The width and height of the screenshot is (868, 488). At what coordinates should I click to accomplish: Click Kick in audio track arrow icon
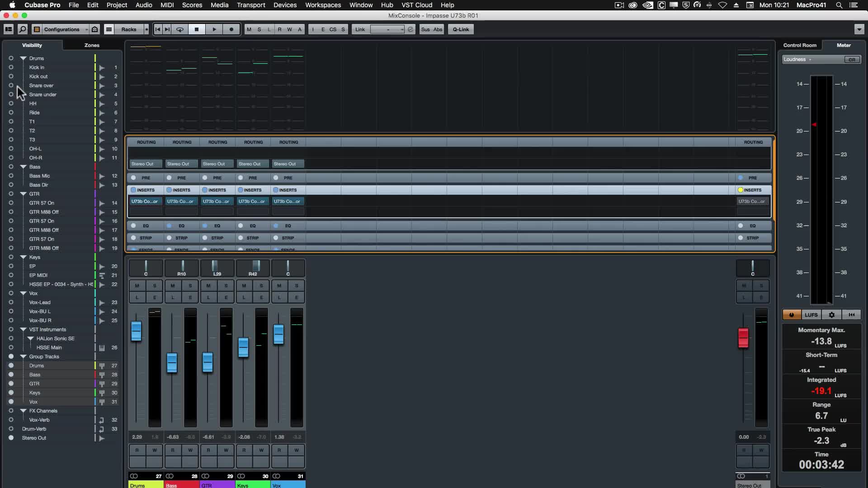point(102,67)
